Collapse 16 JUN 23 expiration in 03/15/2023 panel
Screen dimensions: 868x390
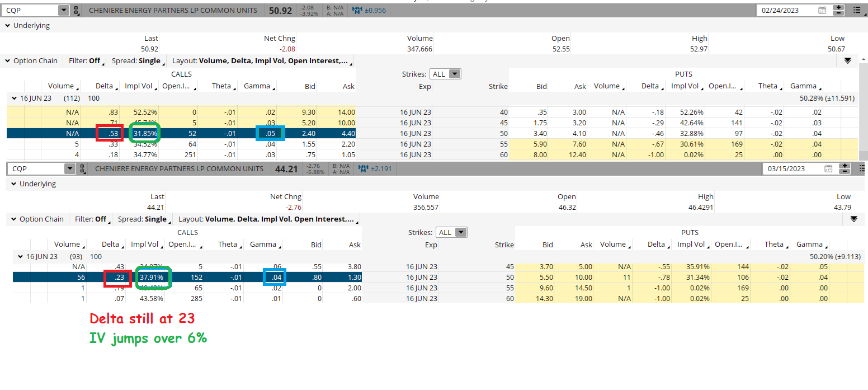coord(21,257)
